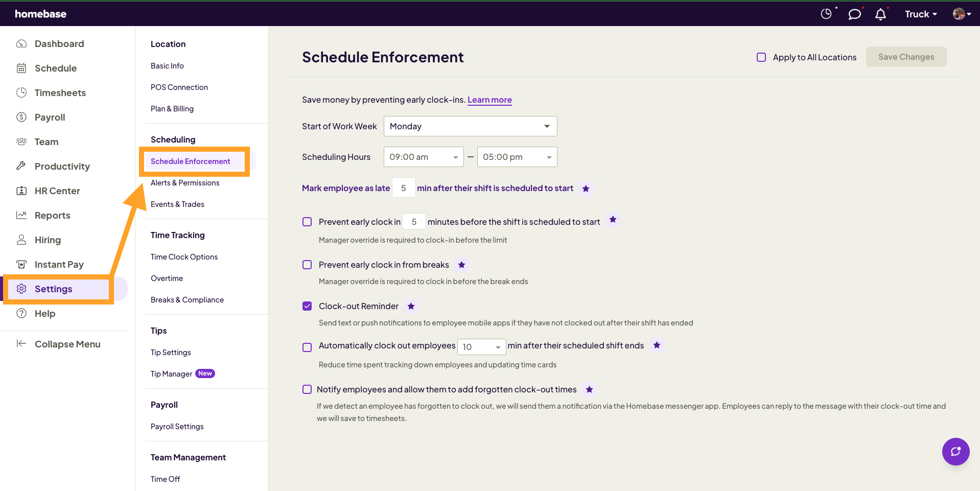Open the time clock icon in the top bar
Screen dimensions: 980x491
click(826, 14)
